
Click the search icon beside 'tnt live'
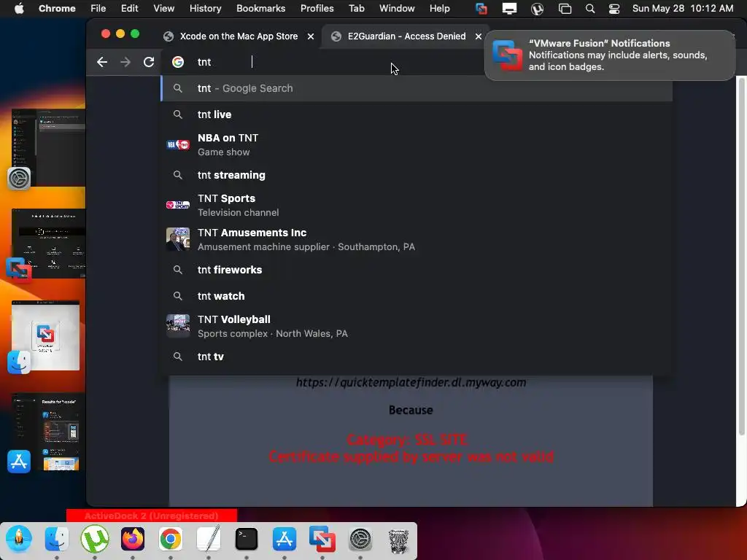tap(178, 114)
